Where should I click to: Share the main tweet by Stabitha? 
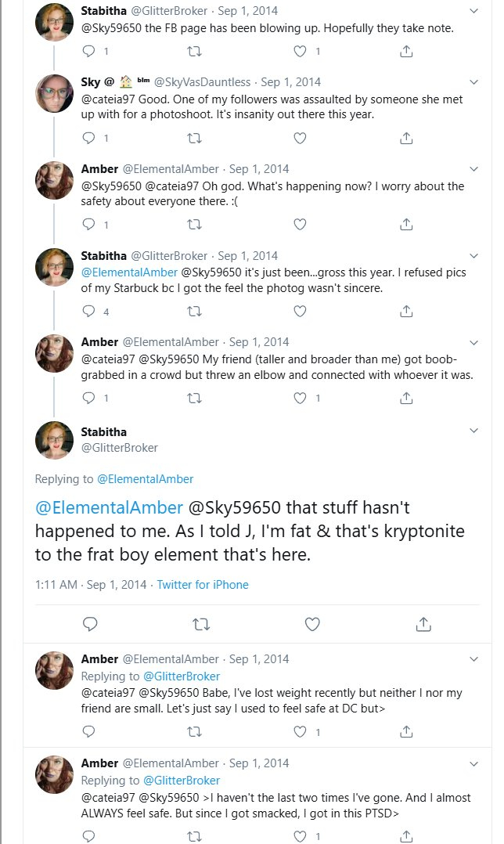[x=423, y=624]
